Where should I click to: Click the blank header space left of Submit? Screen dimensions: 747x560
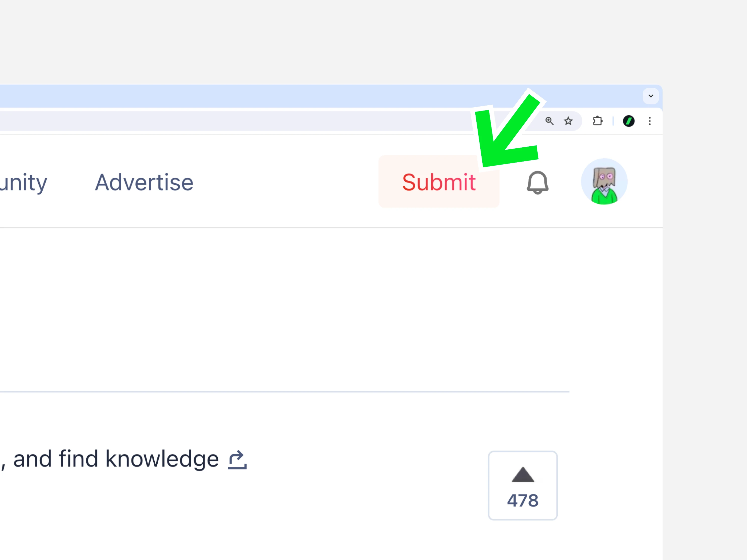pos(287,183)
